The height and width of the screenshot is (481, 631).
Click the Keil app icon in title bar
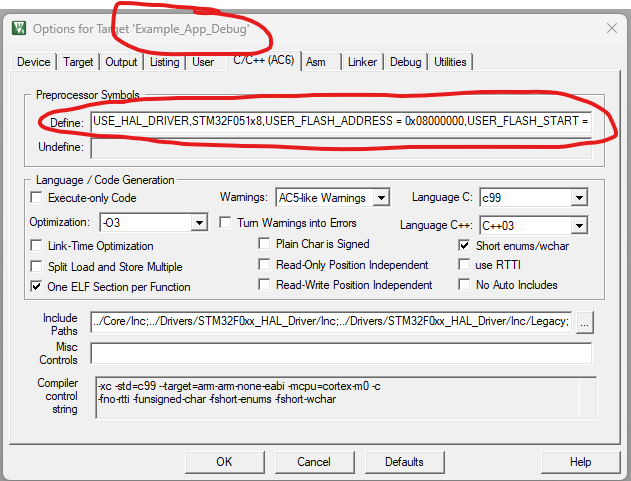(x=18, y=28)
